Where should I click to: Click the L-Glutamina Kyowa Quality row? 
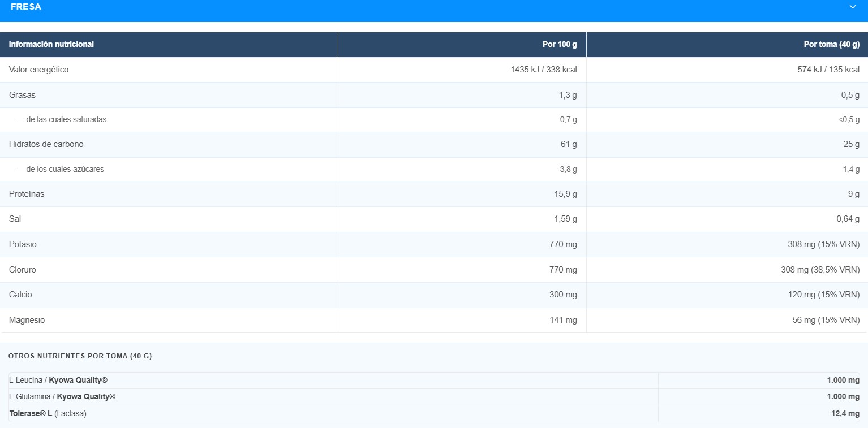coord(434,397)
